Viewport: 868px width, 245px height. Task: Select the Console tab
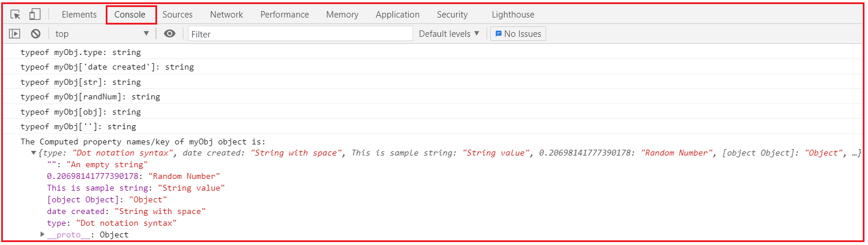(130, 15)
